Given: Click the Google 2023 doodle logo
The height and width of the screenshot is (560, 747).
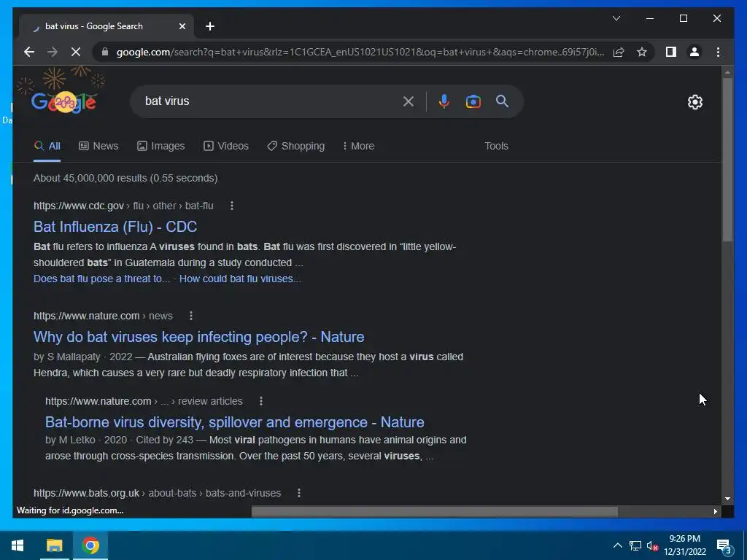Looking at the screenshot, I should point(64,101).
